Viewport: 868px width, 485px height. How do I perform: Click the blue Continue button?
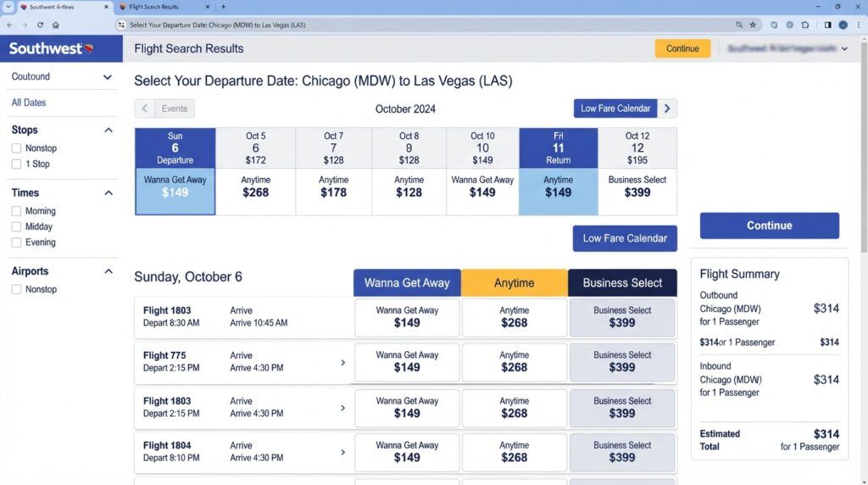770,226
